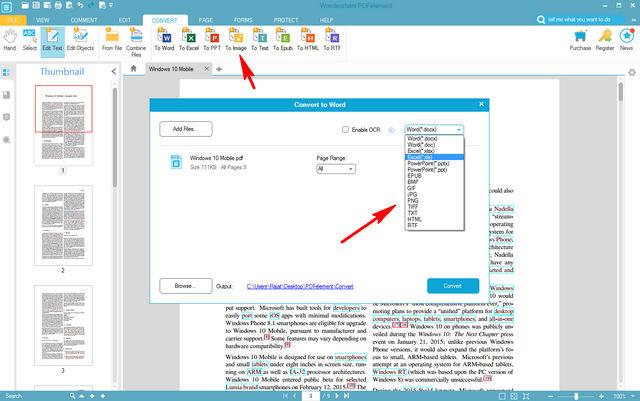Expand the quick access toolbar customize arrow
640x401 pixels.
pos(111,5)
